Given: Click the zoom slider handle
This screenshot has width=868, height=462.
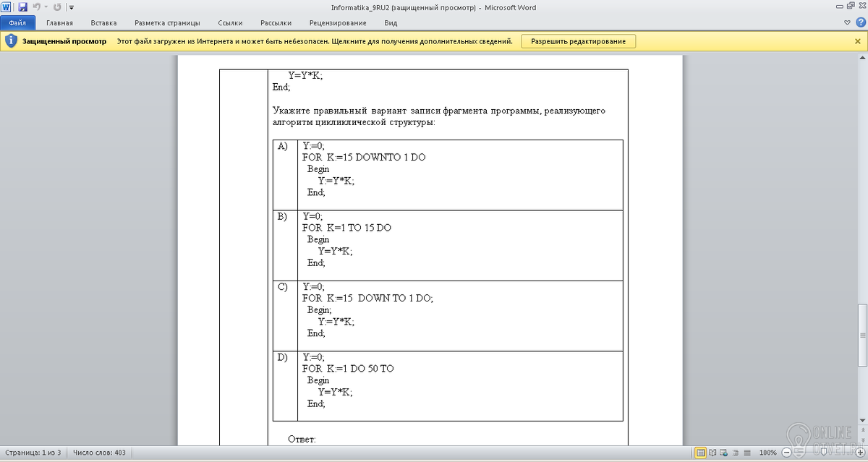Looking at the screenshot, I should point(822,453).
